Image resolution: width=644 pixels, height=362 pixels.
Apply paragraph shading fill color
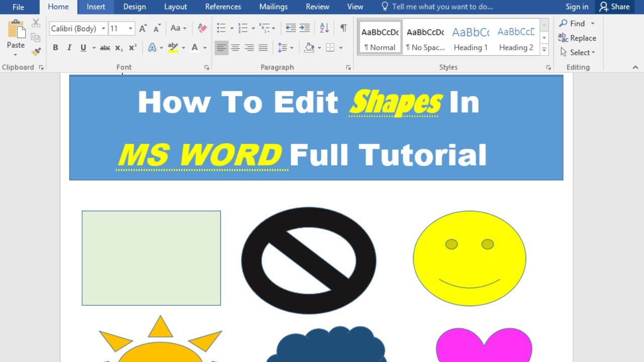(309, 48)
